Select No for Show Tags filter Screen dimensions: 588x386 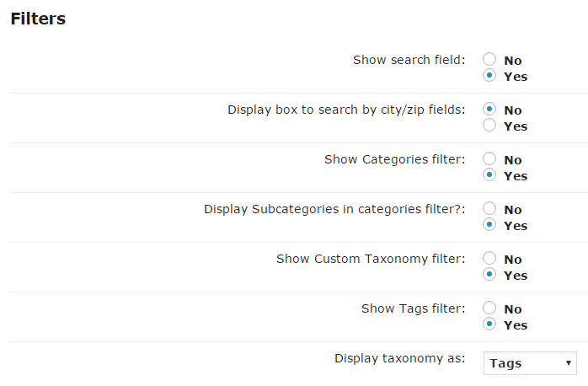(x=489, y=308)
